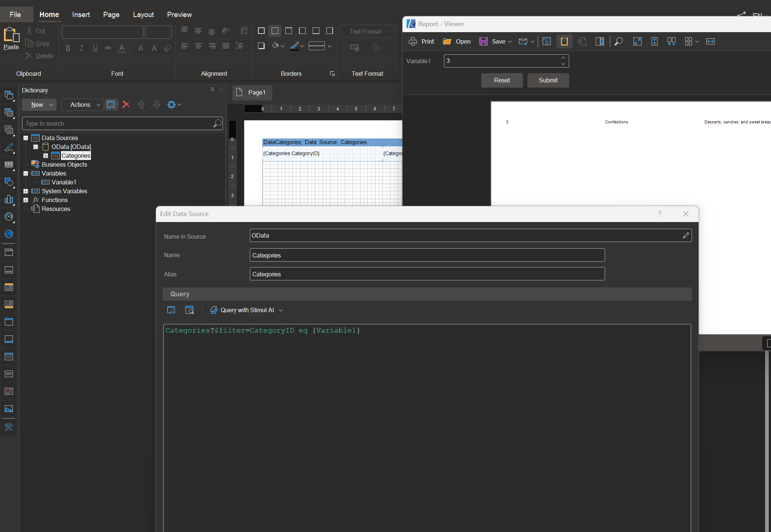Select Business Objects in the Dictionary tree
771x532 pixels.
pos(64,164)
